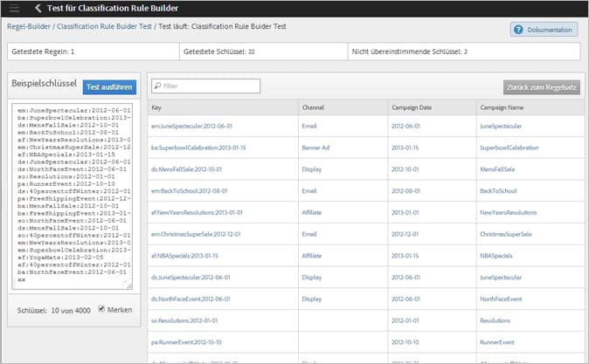
Task: Click Getestete Schlüssel: 22 summary
Action: (219, 52)
